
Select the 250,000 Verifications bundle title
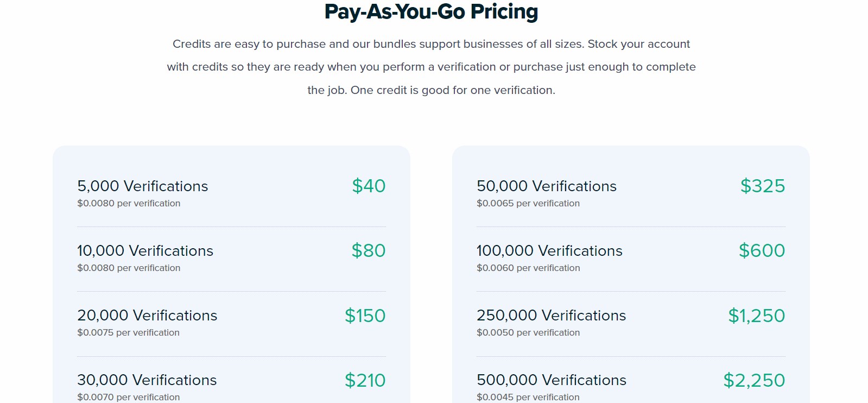point(552,316)
